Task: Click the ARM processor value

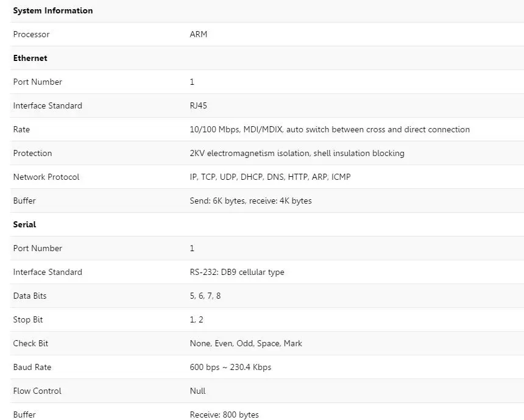Action: (x=198, y=34)
